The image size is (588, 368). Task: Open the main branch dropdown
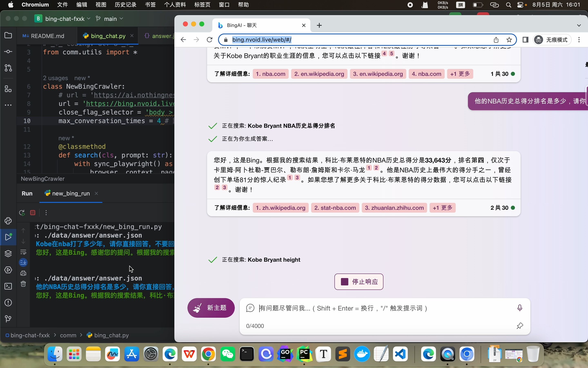pyautogui.click(x=109, y=19)
